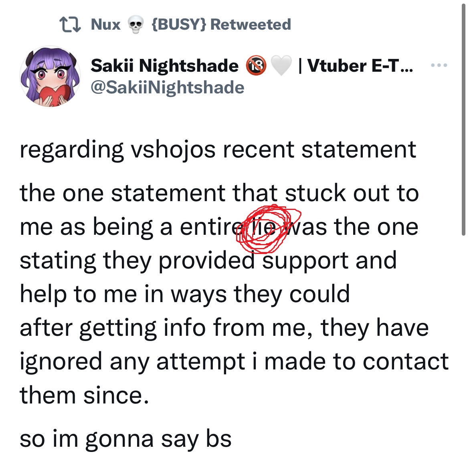Viewport: 469px width, 476px height.
Task: Click the text 'them since.'
Action: click(x=84, y=395)
